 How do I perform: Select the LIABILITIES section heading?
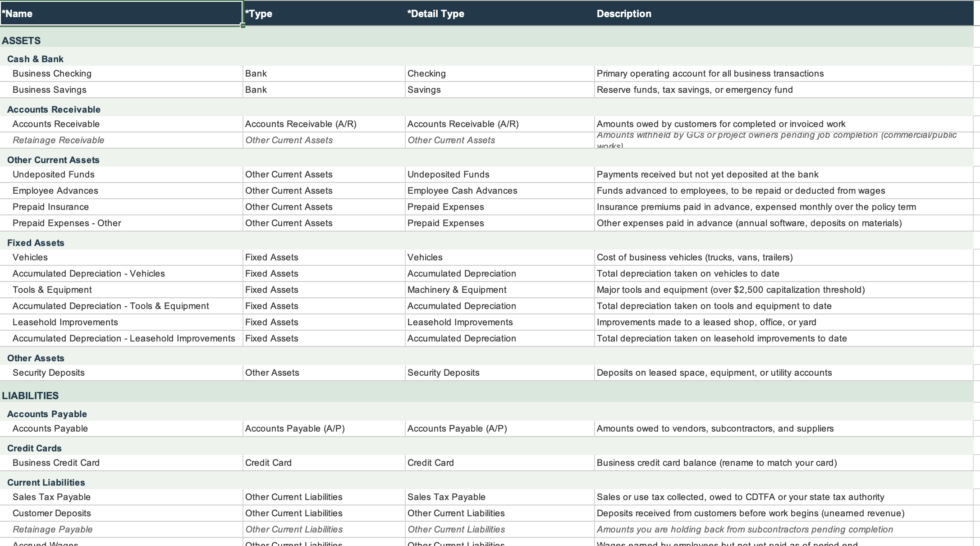[x=30, y=396]
